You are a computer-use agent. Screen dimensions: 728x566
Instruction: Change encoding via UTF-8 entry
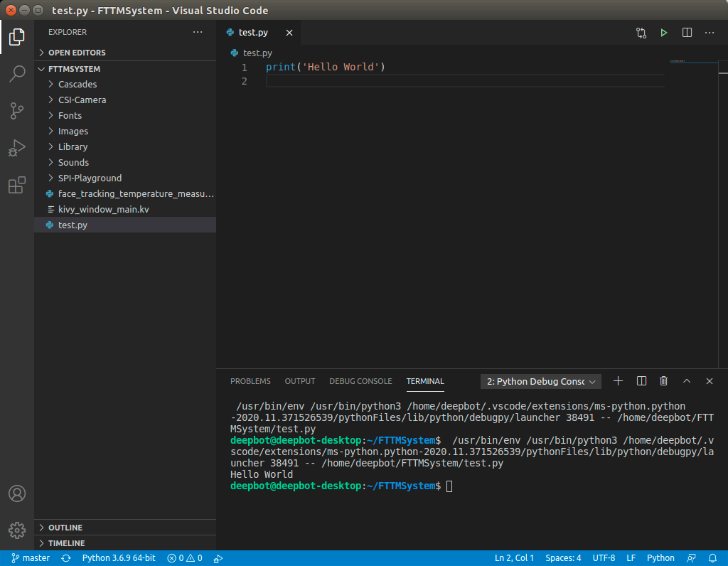[604, 558]
